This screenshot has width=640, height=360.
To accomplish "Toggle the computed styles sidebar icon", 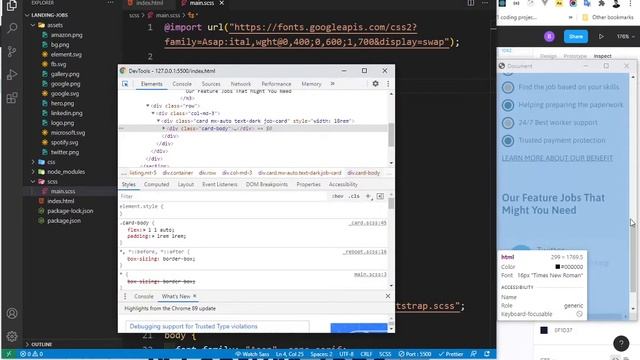I will (380, 196).
